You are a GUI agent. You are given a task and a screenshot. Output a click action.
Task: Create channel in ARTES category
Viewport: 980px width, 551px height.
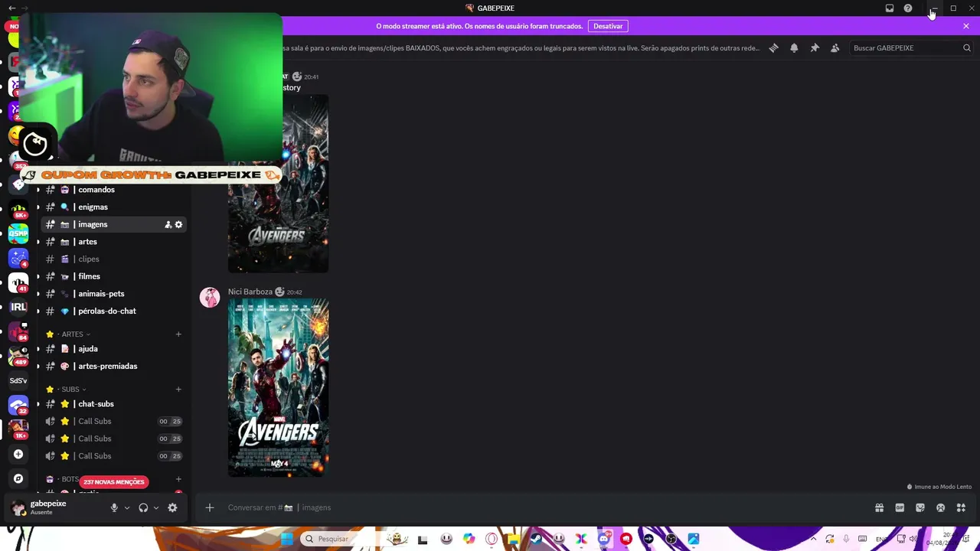click(x=178, y=334)
